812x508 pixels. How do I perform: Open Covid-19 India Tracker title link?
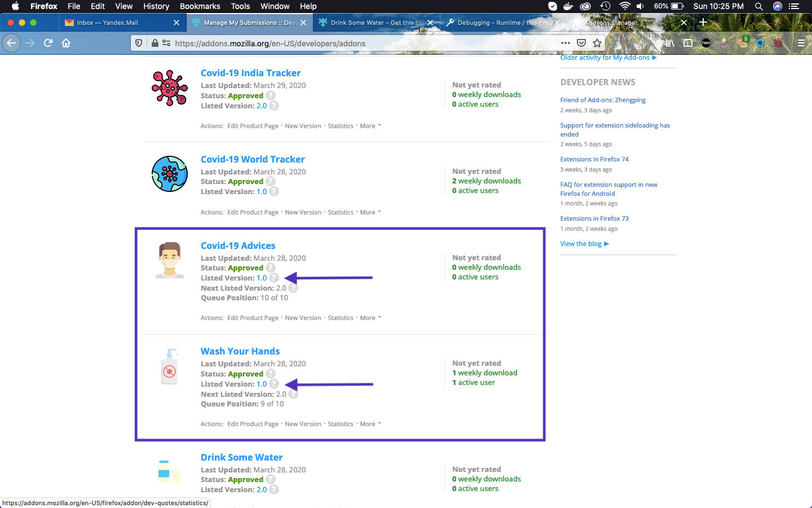coord(250,73)
